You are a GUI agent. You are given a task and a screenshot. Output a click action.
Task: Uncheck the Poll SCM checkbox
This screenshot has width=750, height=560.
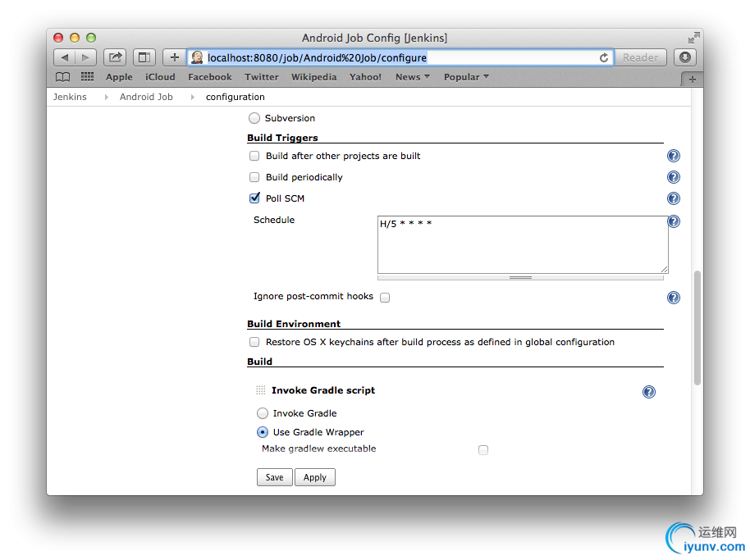[x=254, y=198]
